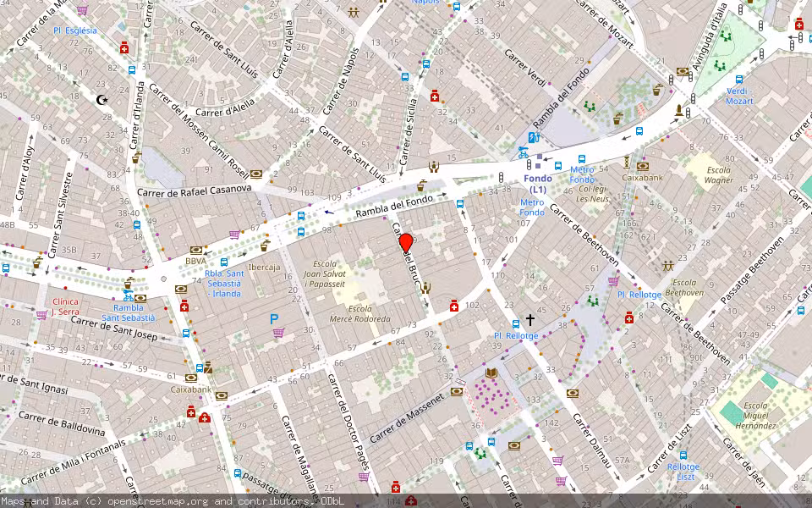The width and height of the screenshot is (812, 508).
Task: Click the Rambla Sant Sebastià label
Action: click(x=128, y=312)
